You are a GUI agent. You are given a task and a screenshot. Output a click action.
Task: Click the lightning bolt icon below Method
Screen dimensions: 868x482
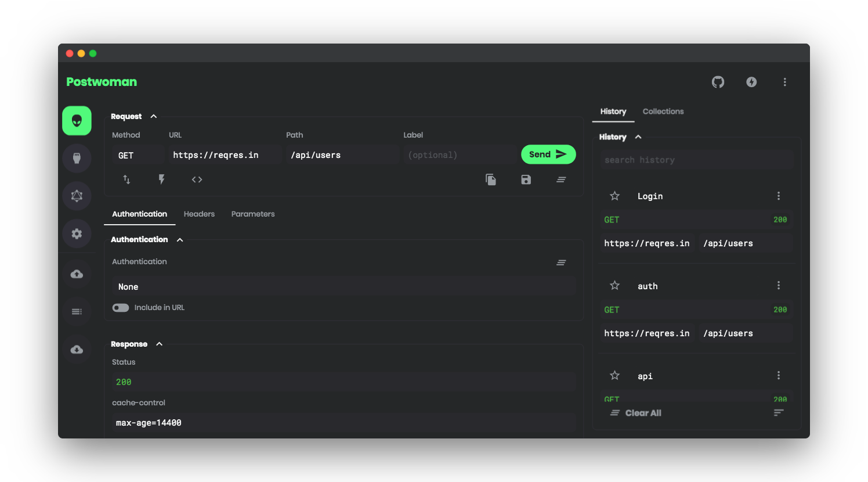point(161,179)
